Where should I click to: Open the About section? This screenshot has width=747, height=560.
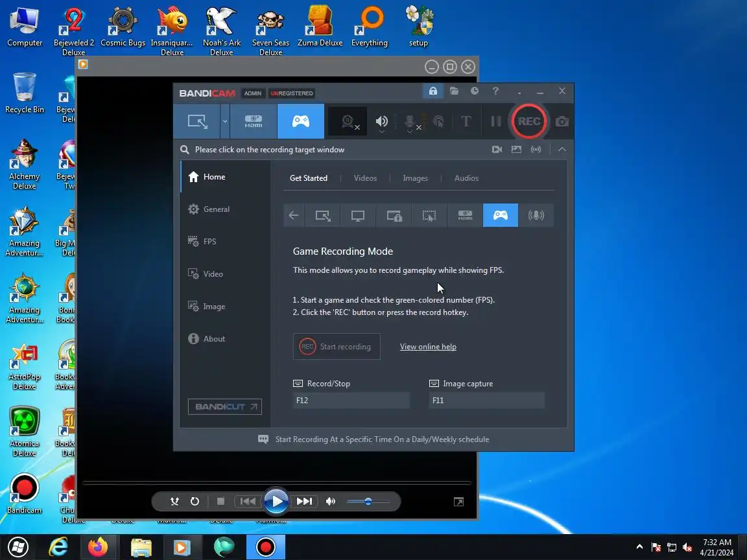226,338
